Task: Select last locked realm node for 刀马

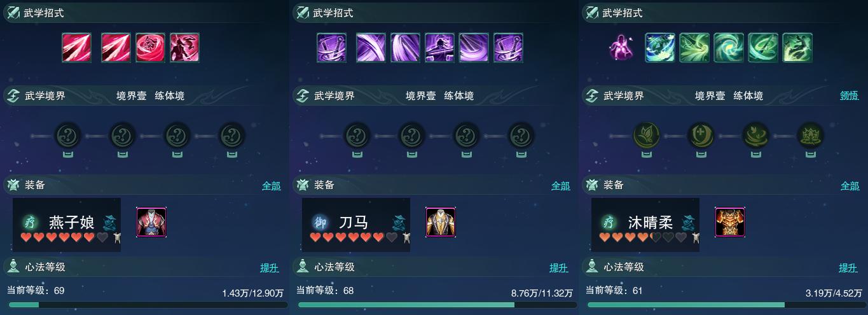Action: (x=521, y=136)
